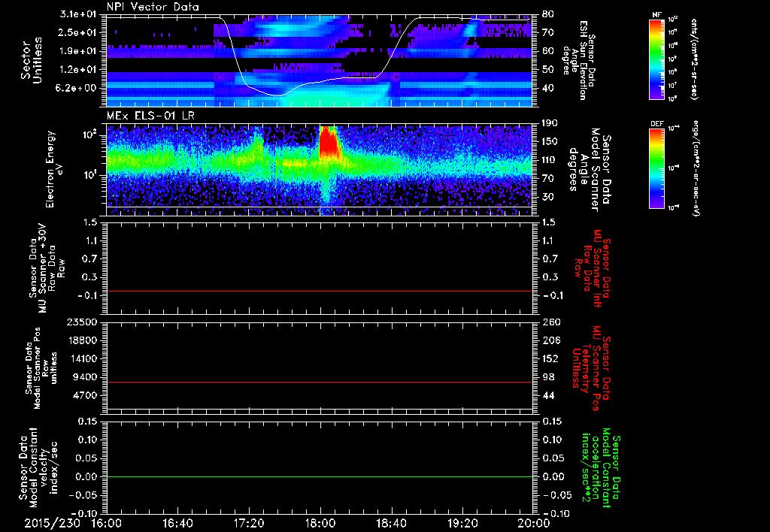Select the "Model Scanner Pos Raw unitless" axis title
The width and height of the screenshot is (770, 532).
click(41, 367)
